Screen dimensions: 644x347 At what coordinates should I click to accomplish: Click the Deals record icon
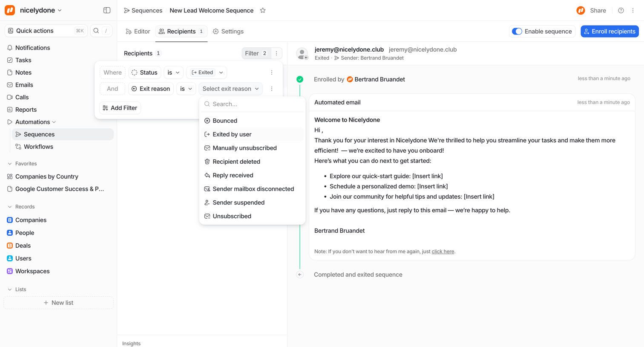click(10, 246)
